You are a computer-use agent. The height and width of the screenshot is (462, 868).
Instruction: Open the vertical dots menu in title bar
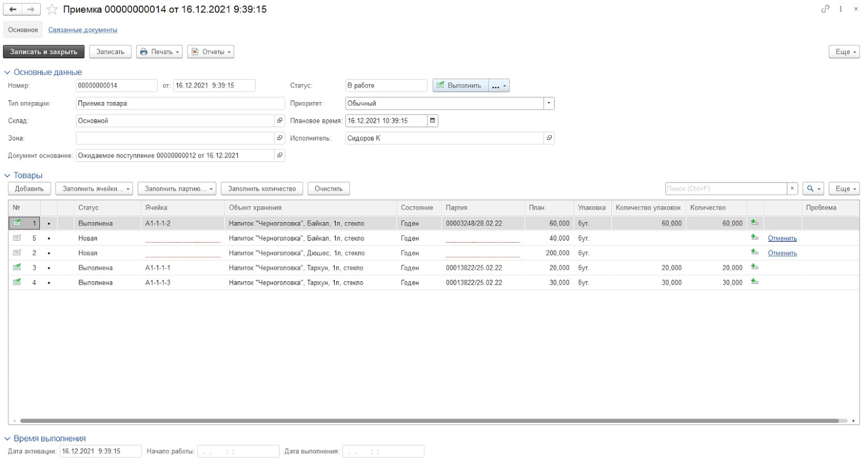coord(841,9)
